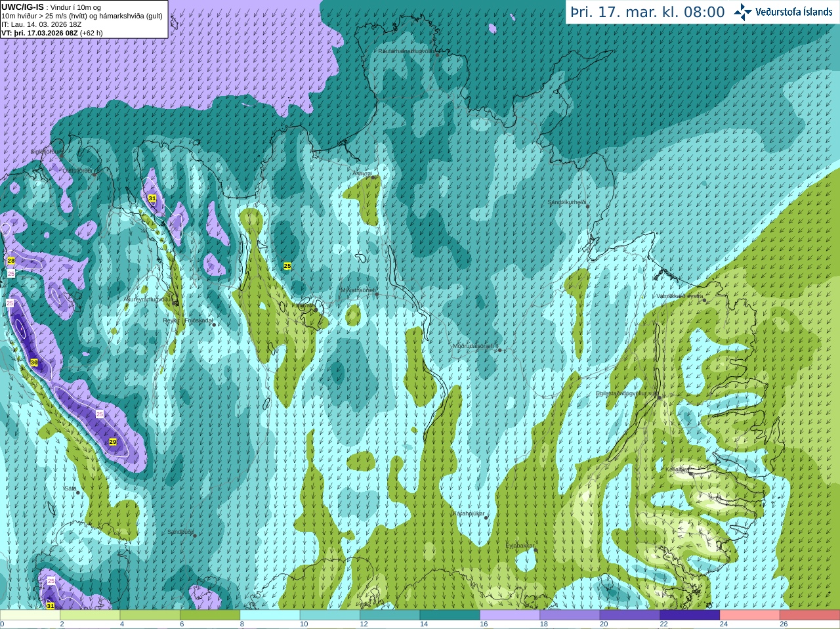Click the 22–24 m/s dark indigo legend swatch
Image resolution: width=840 pixels, height=629 pixels.
click(x=690, y=615)
